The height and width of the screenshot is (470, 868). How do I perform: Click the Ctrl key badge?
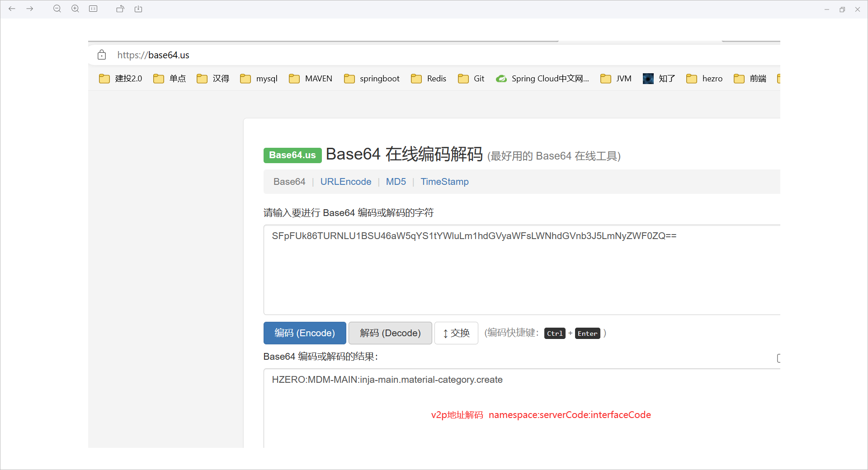[x=555, y=334]
